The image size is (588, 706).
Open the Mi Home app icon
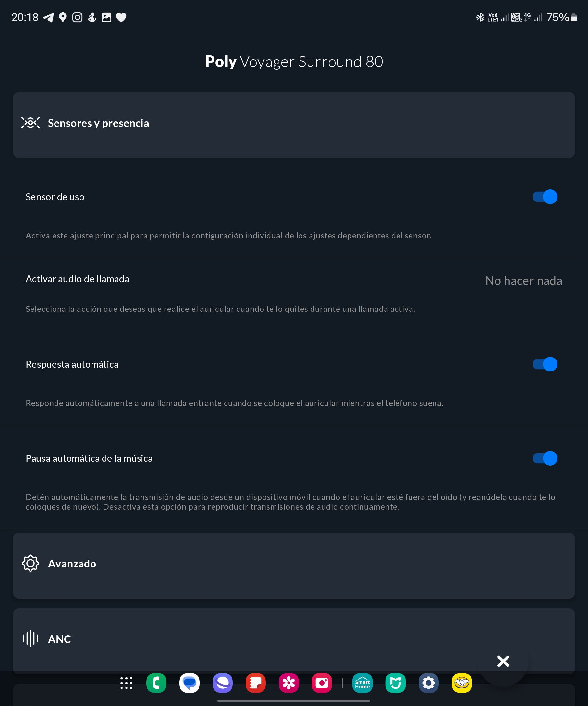tap(395, 683)
